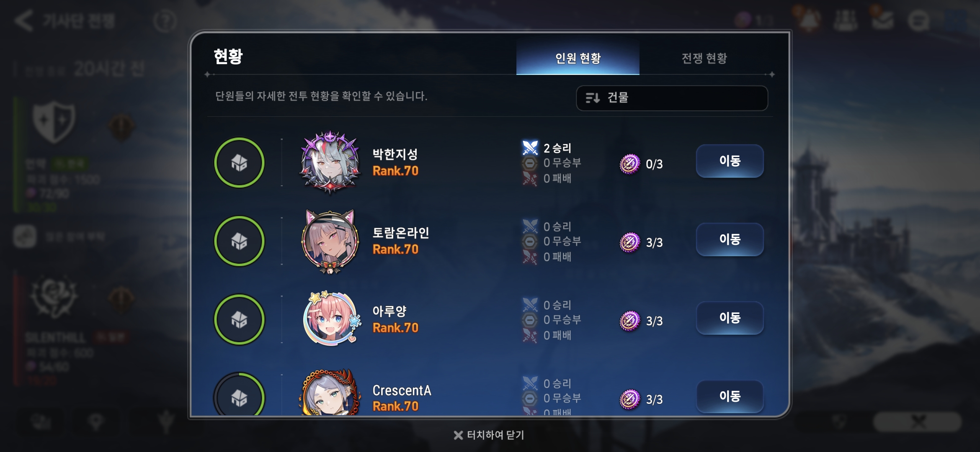Click sort arrow icon beside 건물
The image size is (980, 452).
click(593, 98)
